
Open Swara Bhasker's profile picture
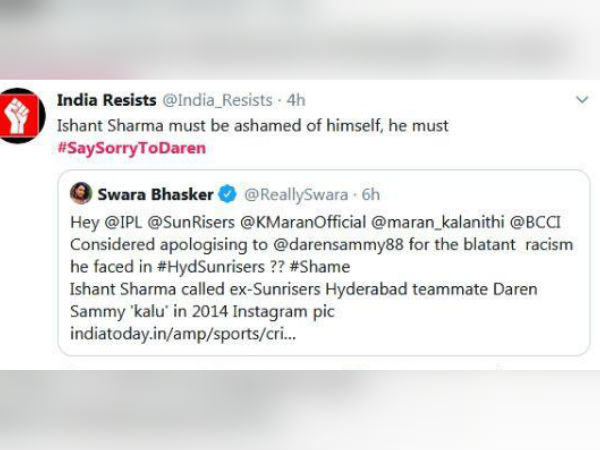tap(82, 193)
